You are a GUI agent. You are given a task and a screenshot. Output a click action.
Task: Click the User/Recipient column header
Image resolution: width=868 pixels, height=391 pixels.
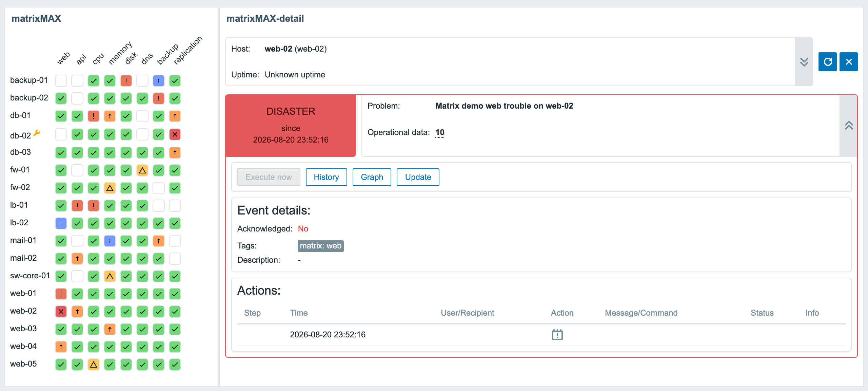(x=467, y=313)
